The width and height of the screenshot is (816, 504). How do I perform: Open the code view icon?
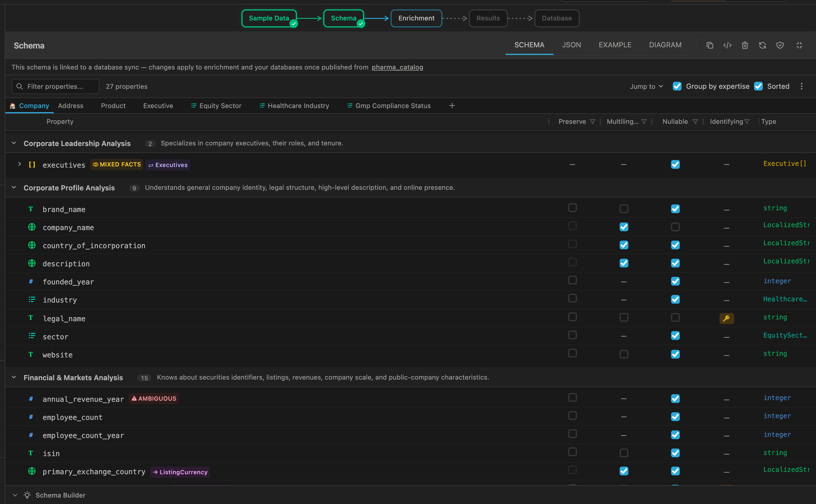(727, 45)
